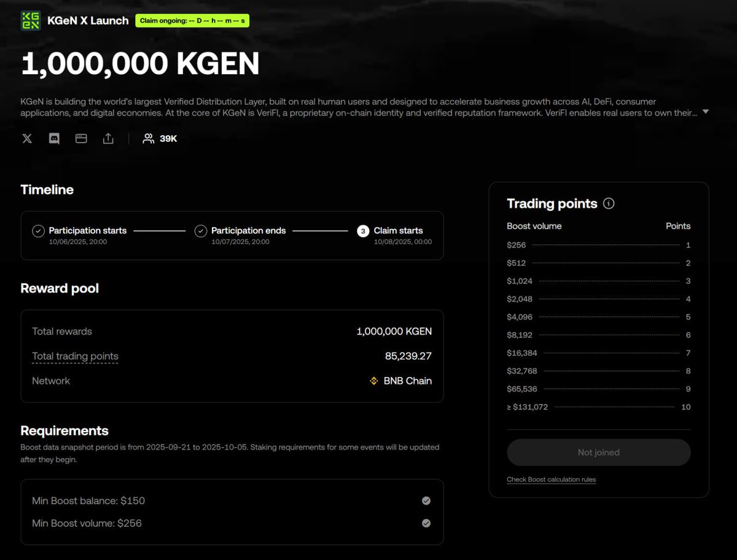Click the underlined Total trading points label
The image size is (737, 560).
pos(75,356)
